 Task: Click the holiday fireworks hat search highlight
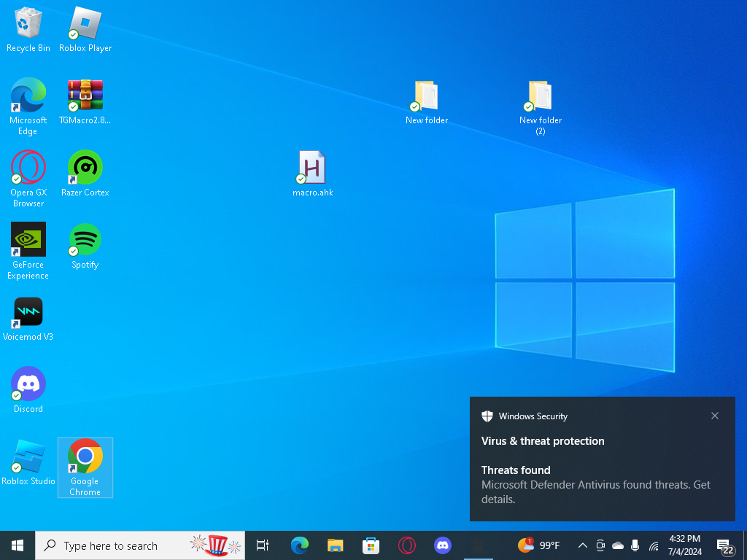pyautogui.click(x=215, y=545)
